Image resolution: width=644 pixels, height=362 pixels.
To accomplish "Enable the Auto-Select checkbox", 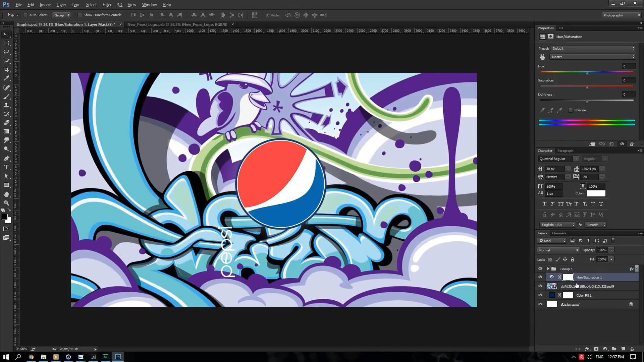I will click(25, 15).
